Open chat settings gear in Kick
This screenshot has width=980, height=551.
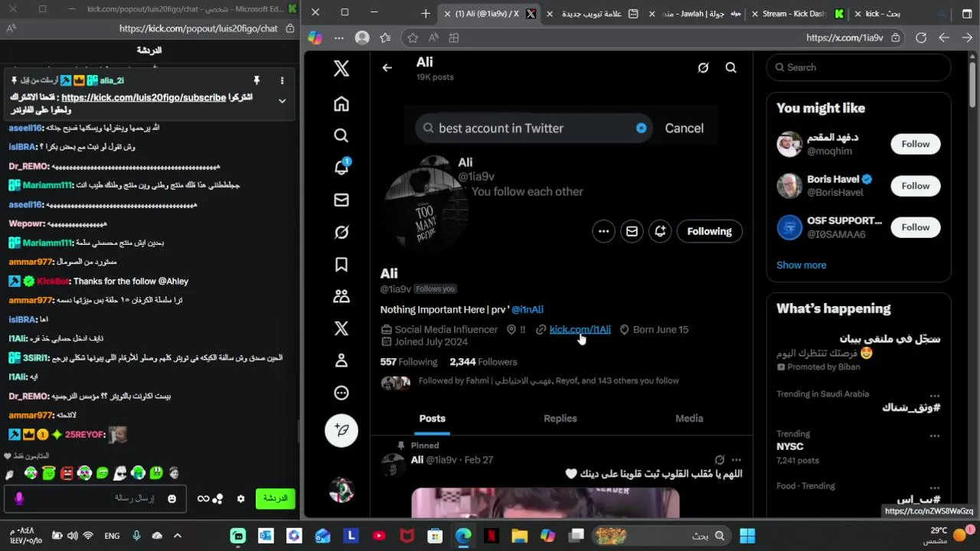[240, 498]
